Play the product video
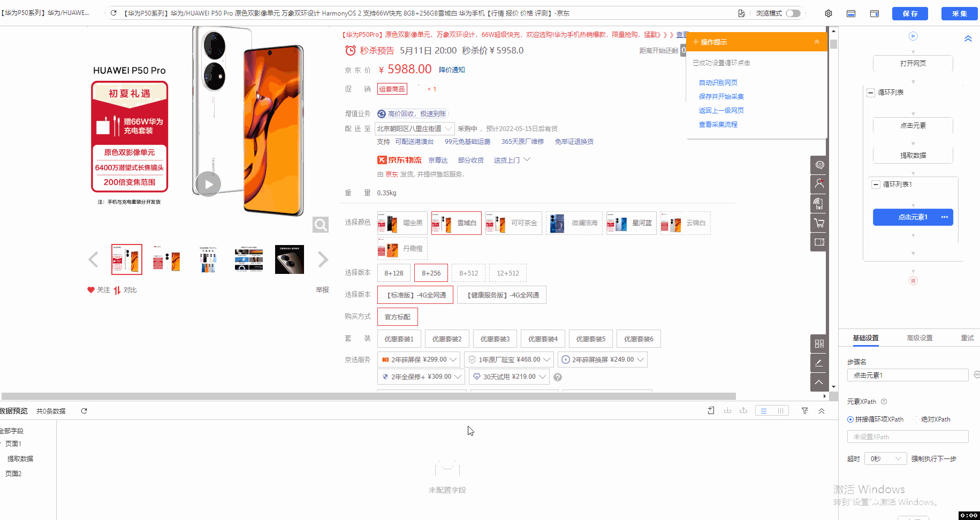The image size is (980, 520). [208, 185]
